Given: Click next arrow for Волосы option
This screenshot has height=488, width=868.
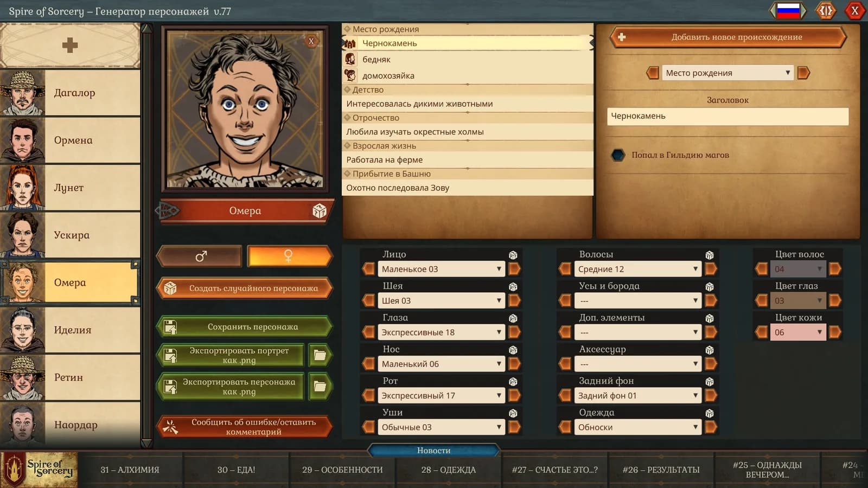Looking at the screenshot, I should coord(711,269).
